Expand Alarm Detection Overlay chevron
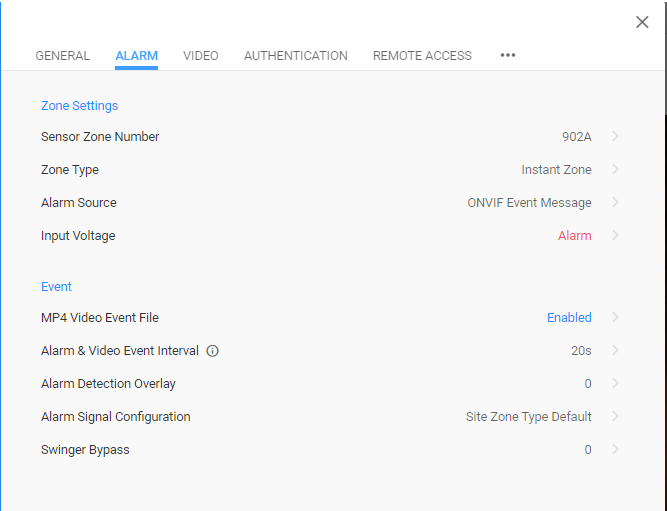The width and height of the screenshot is (667, 511). click(615, 383)
